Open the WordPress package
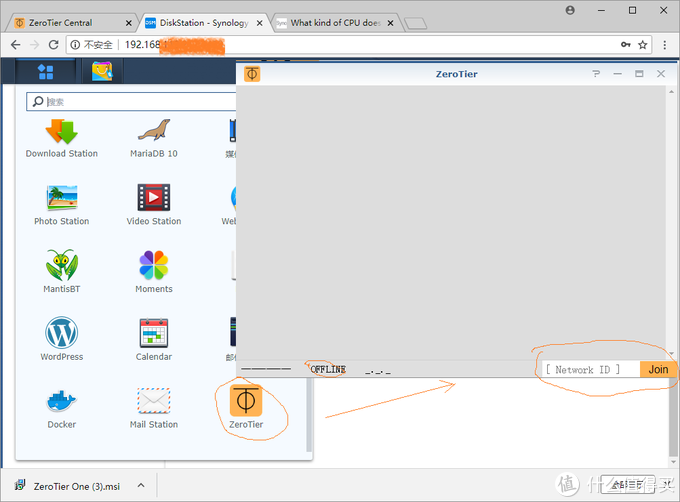 click(61, 337)
